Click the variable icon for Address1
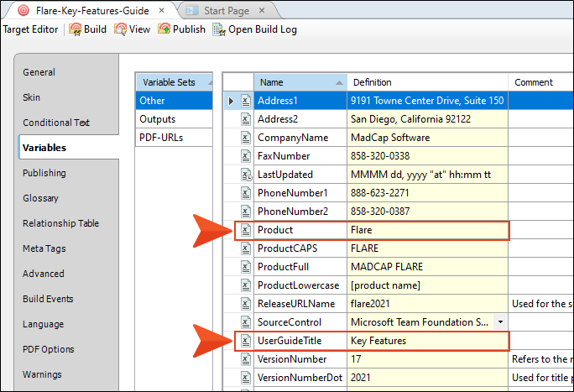Image resolution: width=574 pixels, height=392 pixels. (x=246, y=101)
